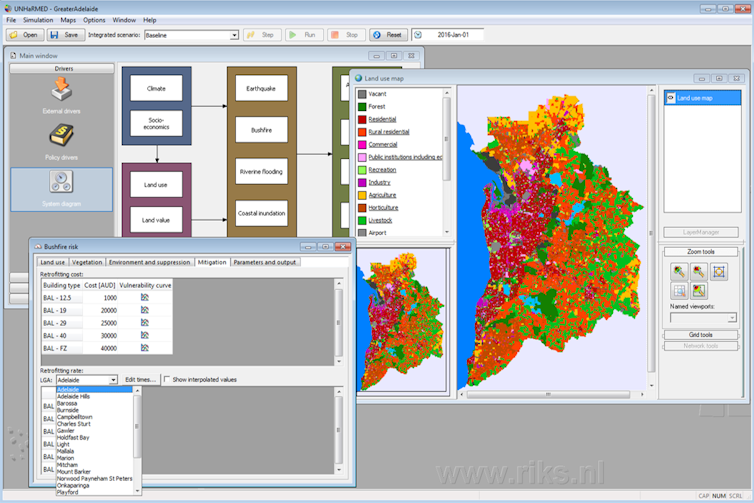Open the Named viewports dropdown

[732, 318]
